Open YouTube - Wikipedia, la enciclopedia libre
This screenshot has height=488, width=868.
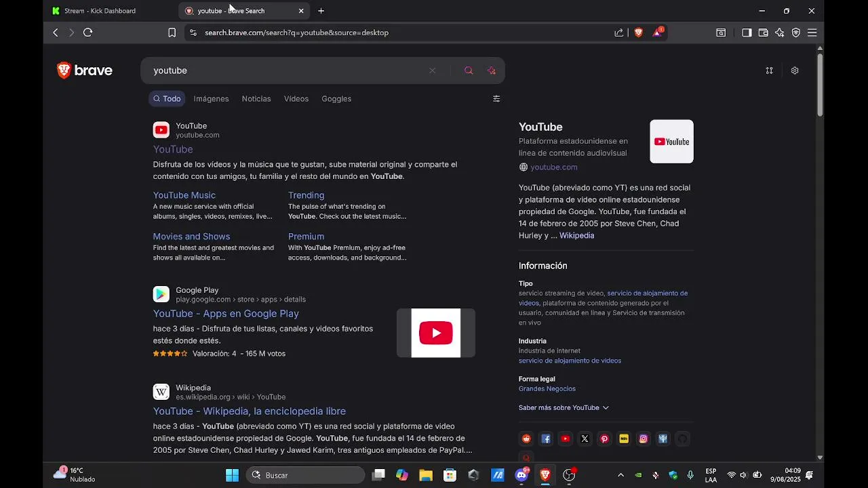(250, 411)
